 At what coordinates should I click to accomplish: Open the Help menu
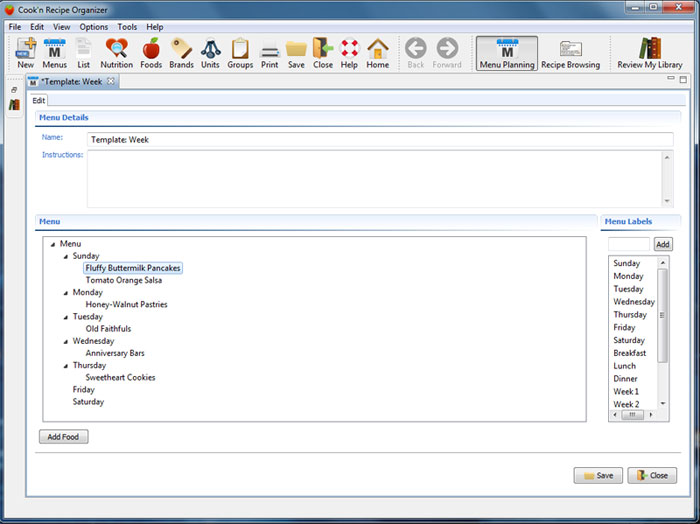pyautogui.click(x=155, y=27)
